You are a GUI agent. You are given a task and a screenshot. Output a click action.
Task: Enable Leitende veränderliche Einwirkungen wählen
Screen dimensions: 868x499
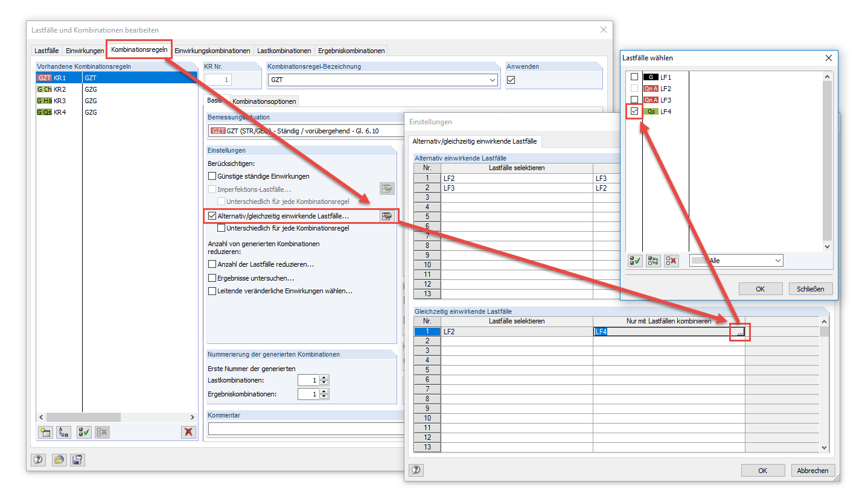(212, 291)
